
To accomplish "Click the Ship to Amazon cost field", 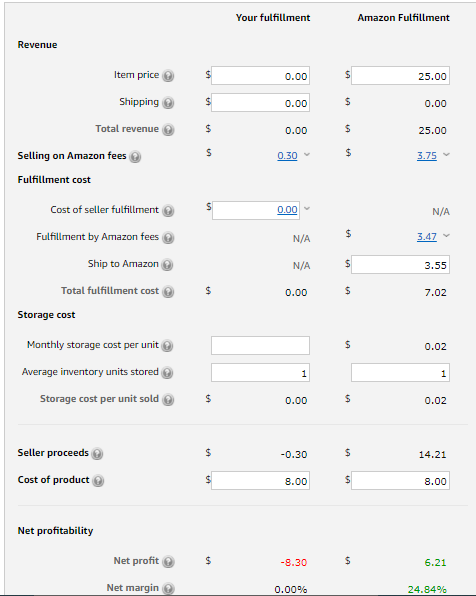I will pyautogui.click(x=400, y=265).
